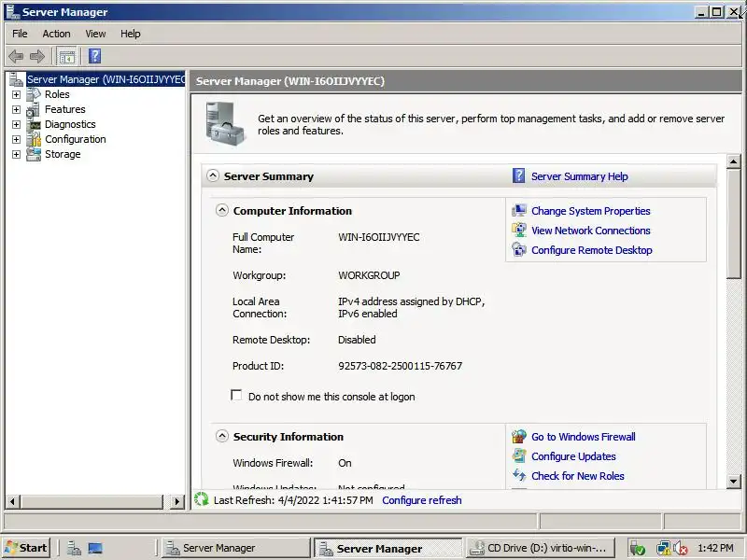Open the Help menu
Screen dimensions: 747x560
[x=130, y=34]
